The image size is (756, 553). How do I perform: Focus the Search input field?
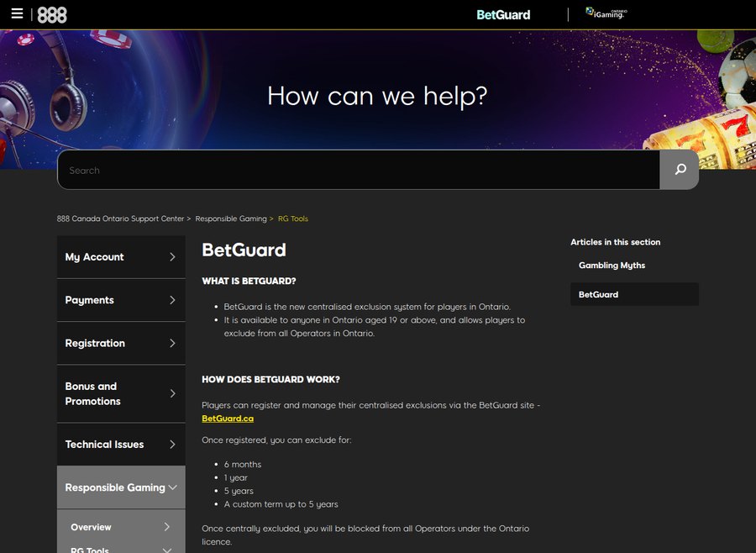click(359, 170)
